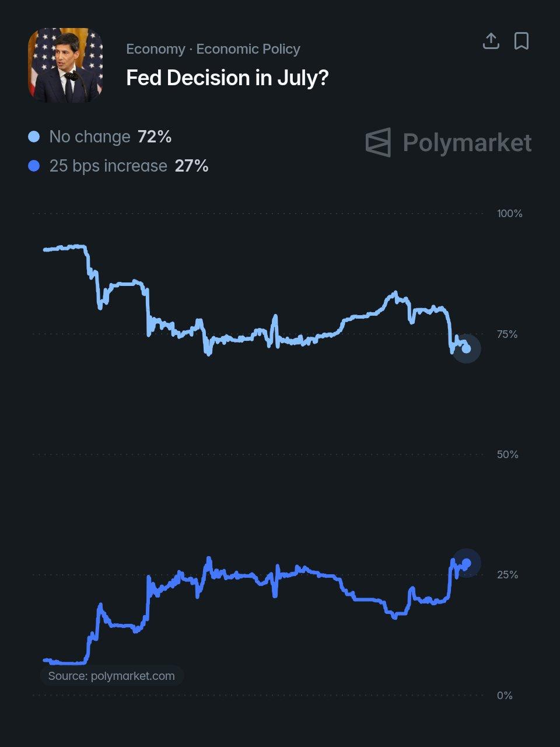
Task: Click the Polymarket logo icon
Action: pos(378,142)
